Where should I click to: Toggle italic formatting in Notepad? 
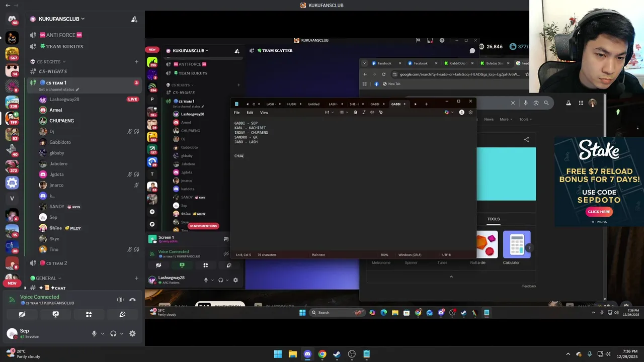point(364,112)
